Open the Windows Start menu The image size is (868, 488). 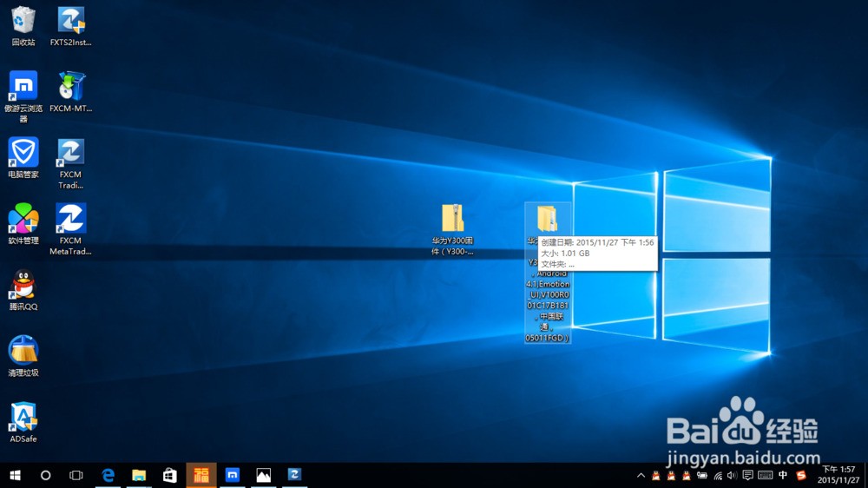tap(15, 475)
